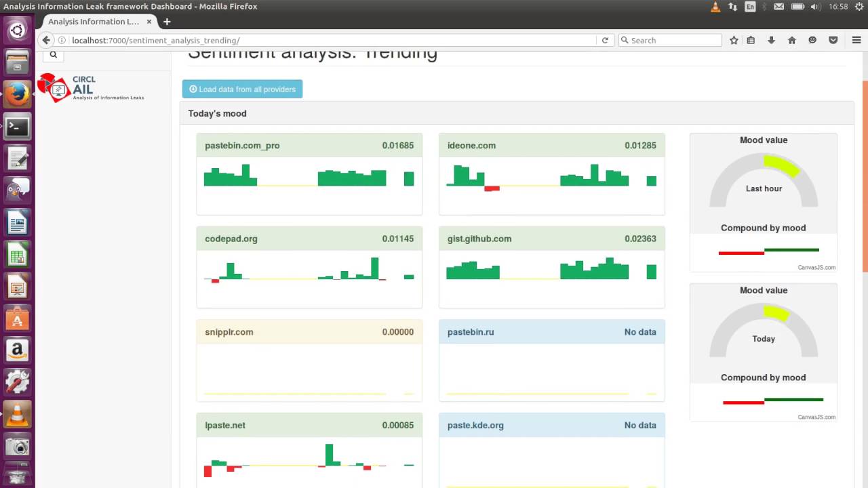The height and width of the screenshot is (488, 868).
Task: Click the green bar under Today gauge
Action: (793, 400)
